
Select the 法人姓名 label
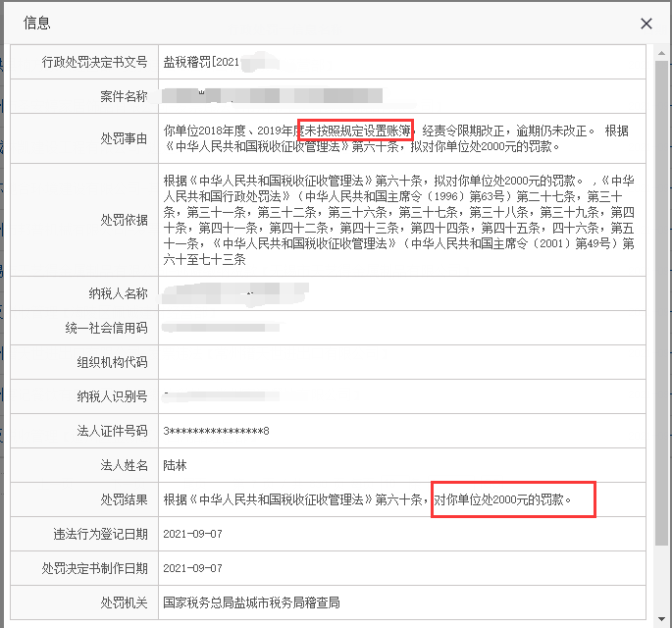click(124, 465)
